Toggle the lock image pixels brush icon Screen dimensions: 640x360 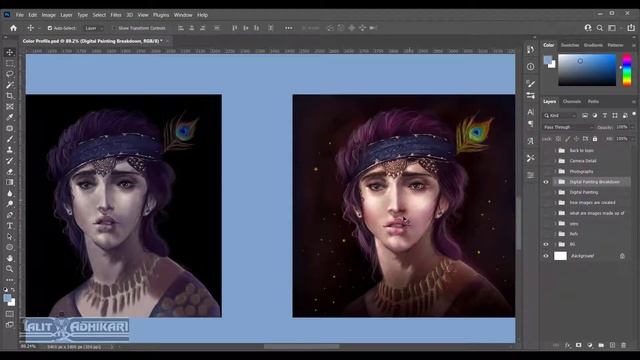tap(567, 139)
